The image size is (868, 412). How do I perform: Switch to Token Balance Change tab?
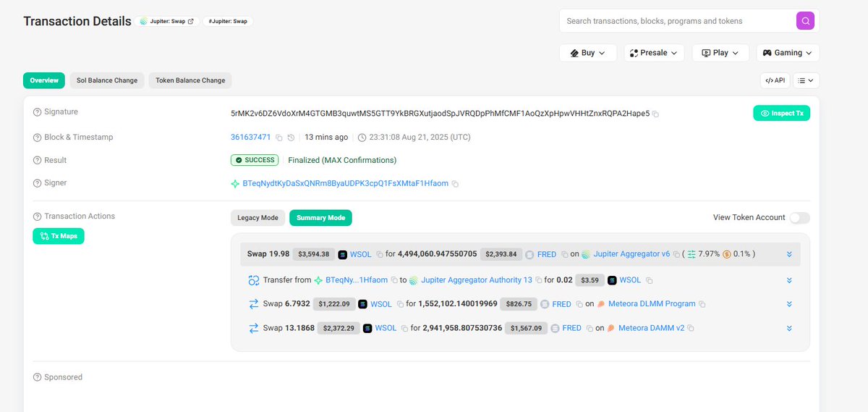(190, 80)
